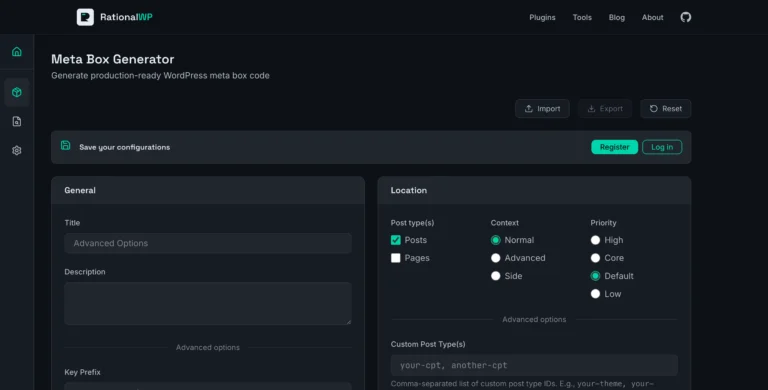Screen dimensions: 768x390
Task: Open the settings gear sidebar icon
Action: pyautogui.click(x=17, y=150)
